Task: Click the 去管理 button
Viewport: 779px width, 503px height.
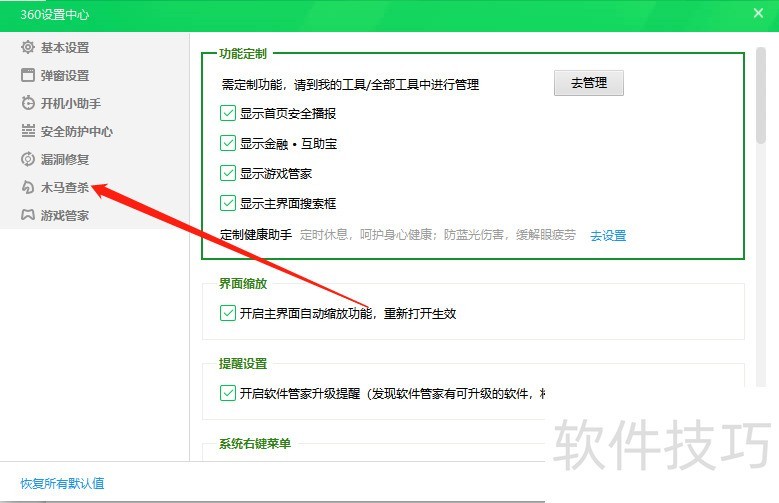Action: click(x=589, y=83)
